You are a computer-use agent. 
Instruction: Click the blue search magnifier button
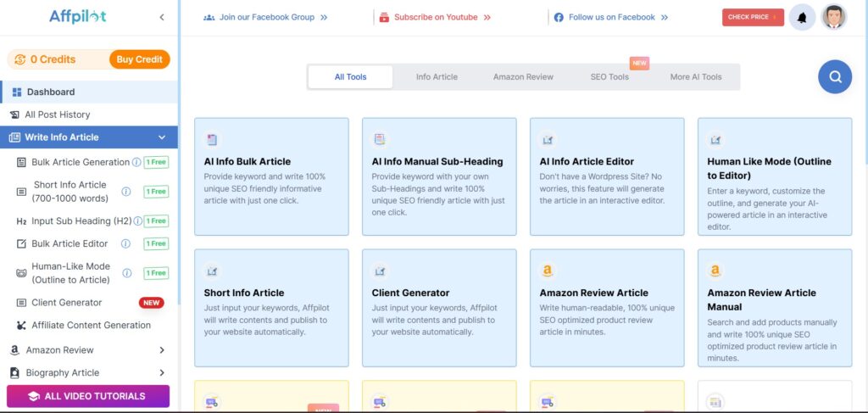coord(834,77)
